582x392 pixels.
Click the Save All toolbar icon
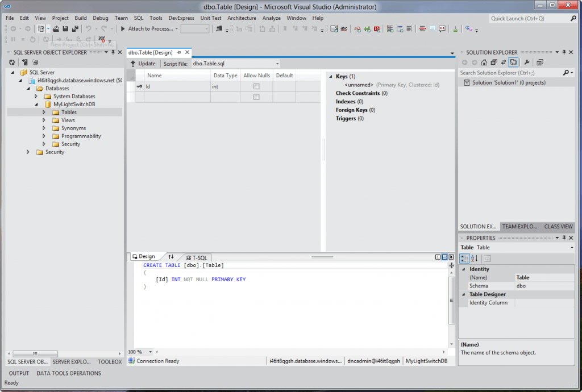pos(76,28)
